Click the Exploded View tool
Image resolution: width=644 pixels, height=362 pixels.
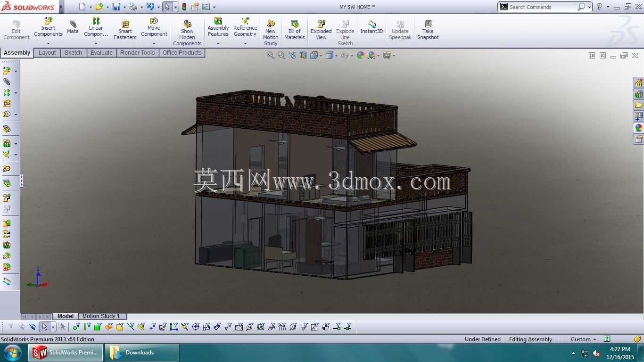[x=321, y=30]
